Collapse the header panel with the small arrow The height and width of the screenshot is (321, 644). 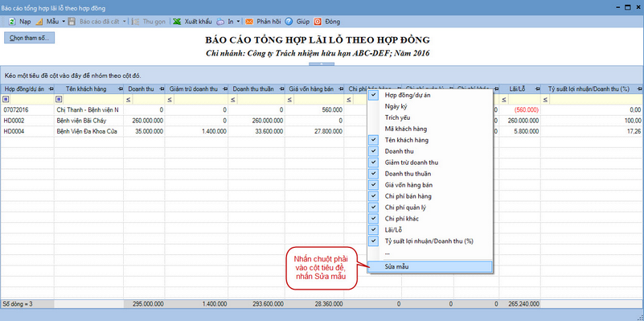(x=322, y=64)
